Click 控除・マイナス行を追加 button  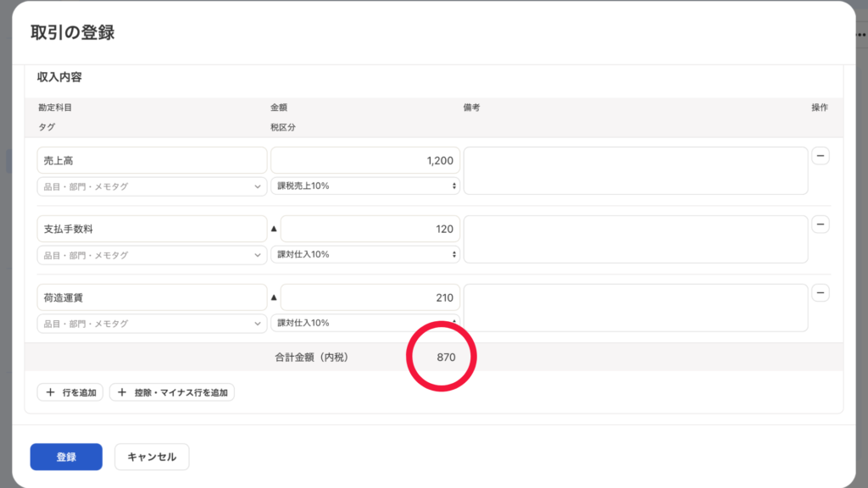click(172, 392)
